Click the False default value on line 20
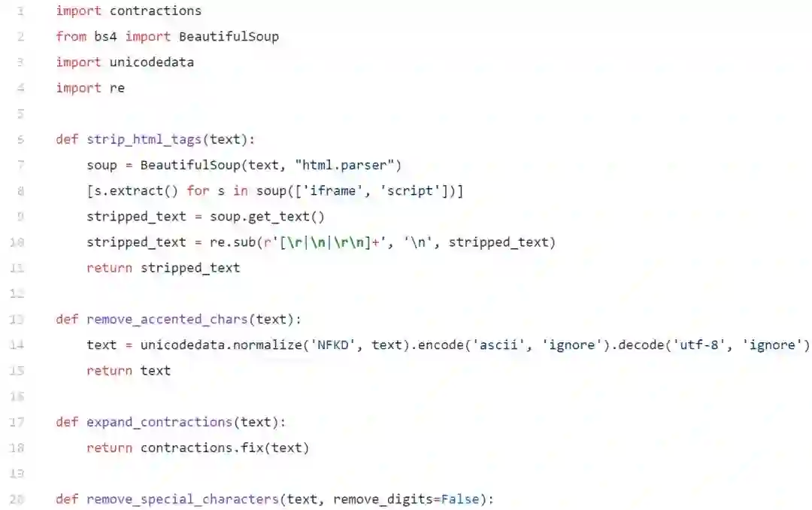 pos(460,499)
